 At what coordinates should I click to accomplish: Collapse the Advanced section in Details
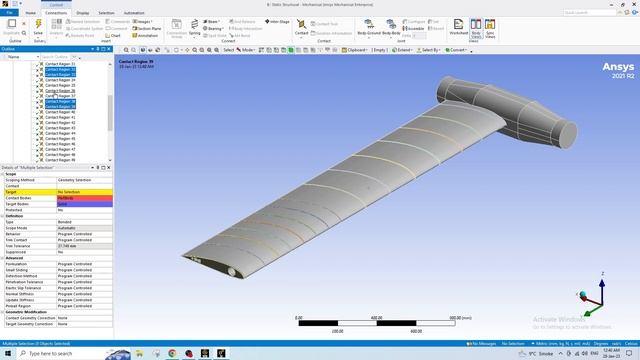(2, 258)
